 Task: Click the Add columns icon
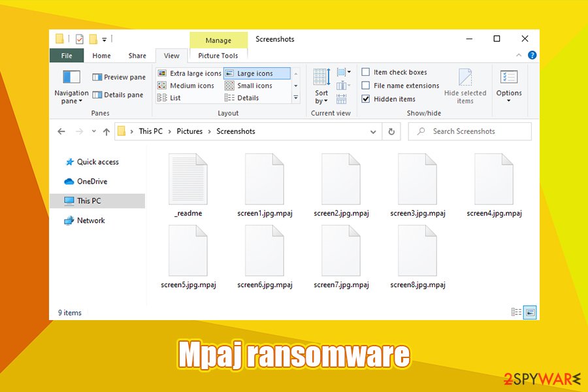[343, 86]
